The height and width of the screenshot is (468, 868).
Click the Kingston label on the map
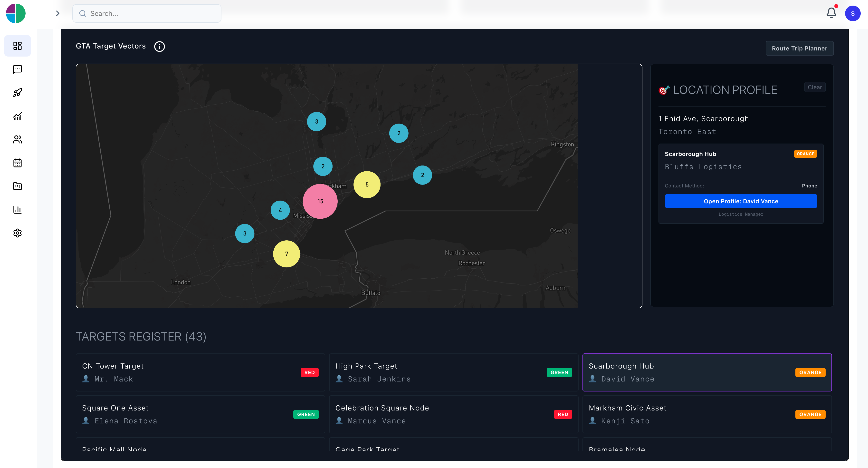click(x=562, y=144)
